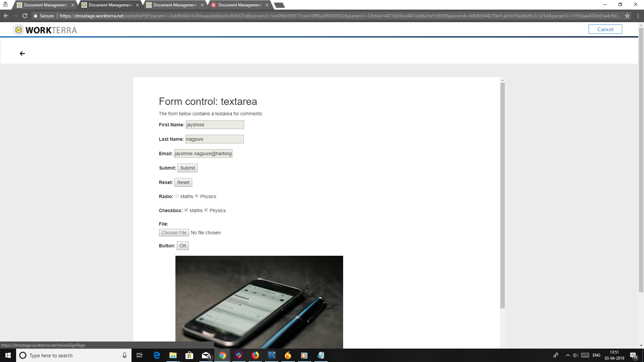
Task: Click the Form control: textarea heading
Action: point(208,101)
